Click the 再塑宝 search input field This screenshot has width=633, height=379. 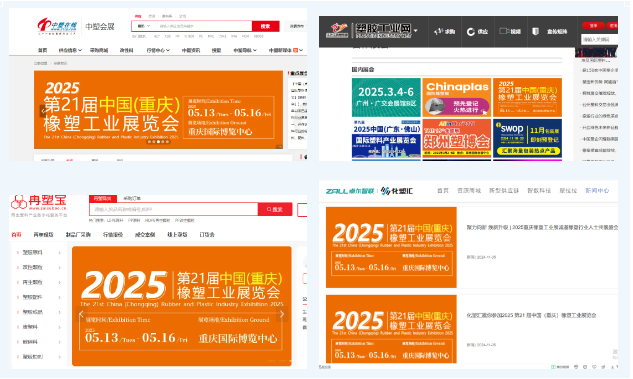(174, 209)
